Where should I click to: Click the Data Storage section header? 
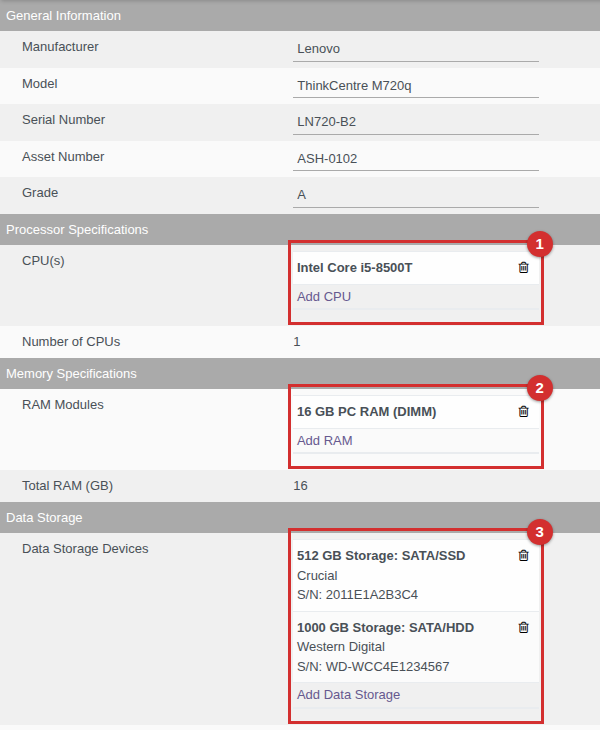300,517
